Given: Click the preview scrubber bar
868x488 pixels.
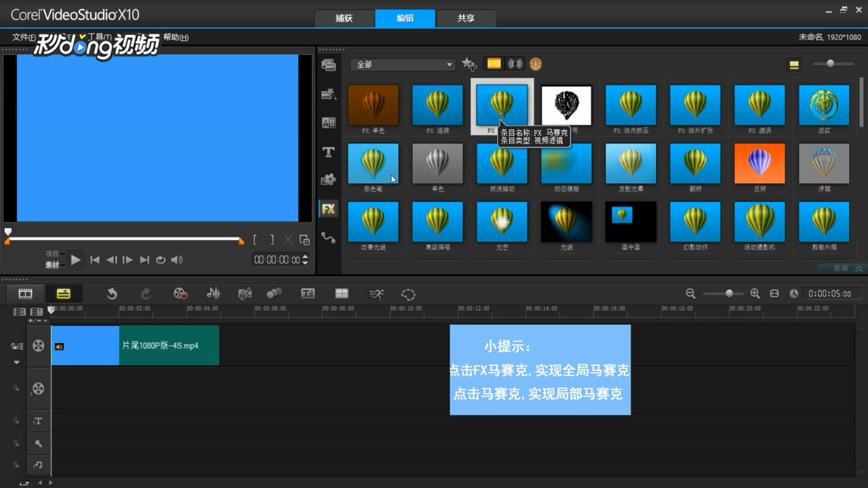Looking at the screenshot, I should pos(124,239).
